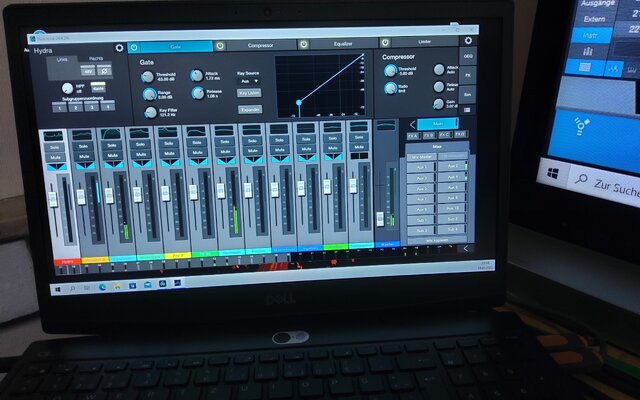
Task: Mute the Hydra channel
Action: tap(55, 158)
